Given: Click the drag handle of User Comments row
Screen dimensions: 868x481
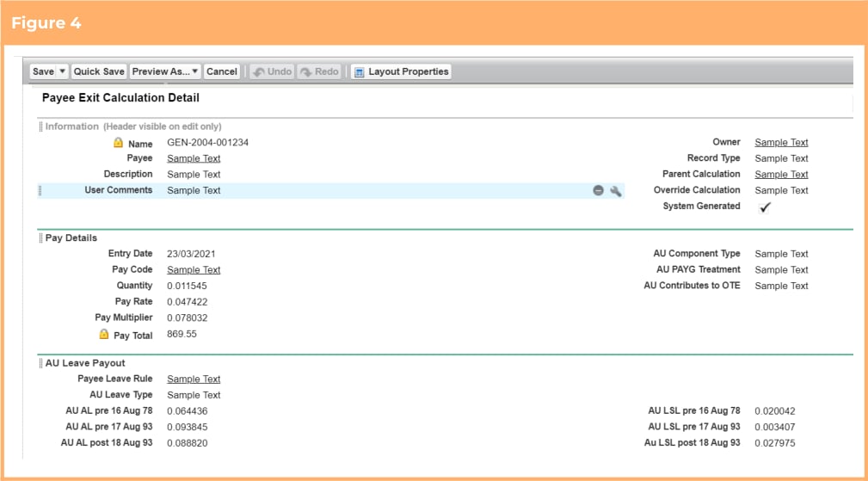Looking at the screenshot, I should click(x=40, y=190).
